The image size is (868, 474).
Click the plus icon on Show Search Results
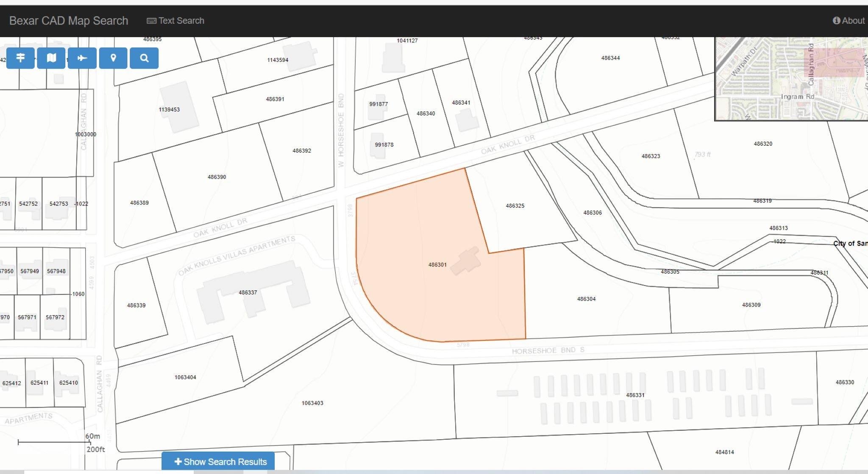pyautogui.click(x=178, y=462)
